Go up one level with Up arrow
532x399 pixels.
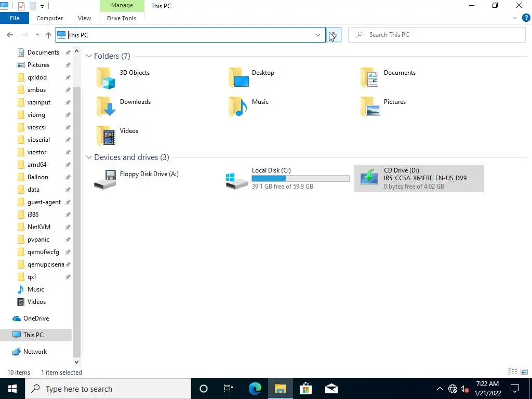click(x=48, y=35)
